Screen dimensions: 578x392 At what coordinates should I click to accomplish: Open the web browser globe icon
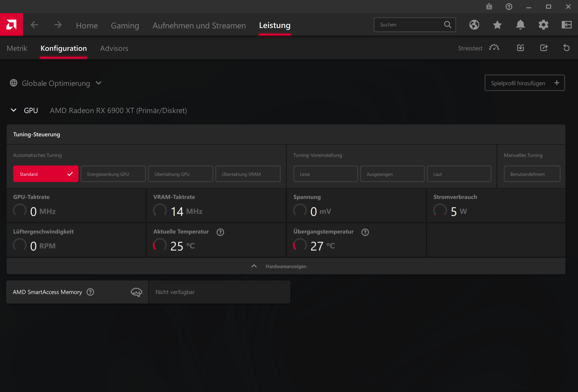pos(474,25)
